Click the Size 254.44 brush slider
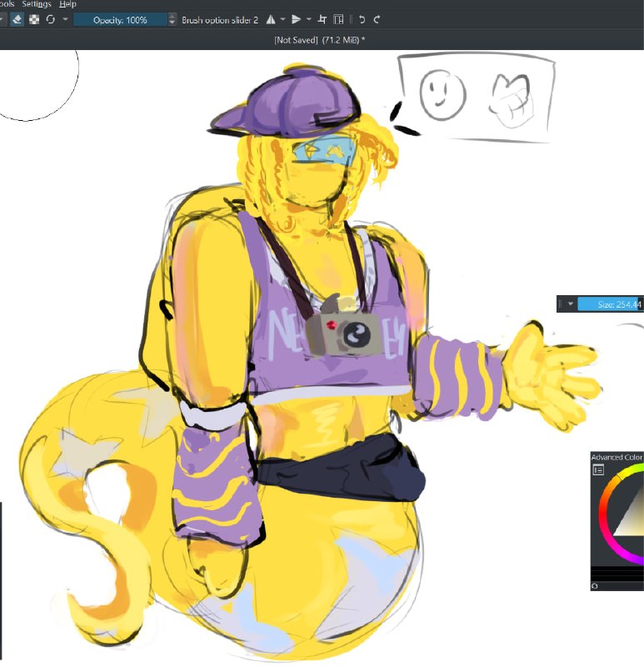Image resolution: width=644 pixels, height=667 pixels. (x=611, y=304)
